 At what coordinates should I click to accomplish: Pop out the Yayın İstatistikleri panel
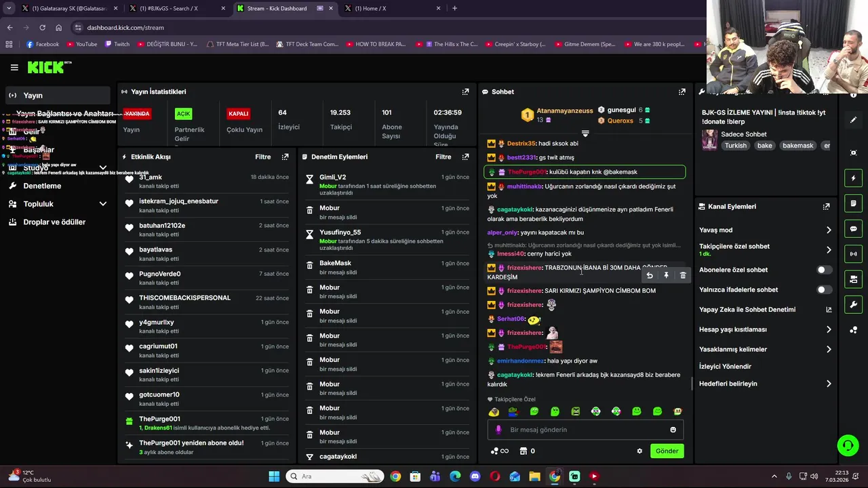(465, 91)
